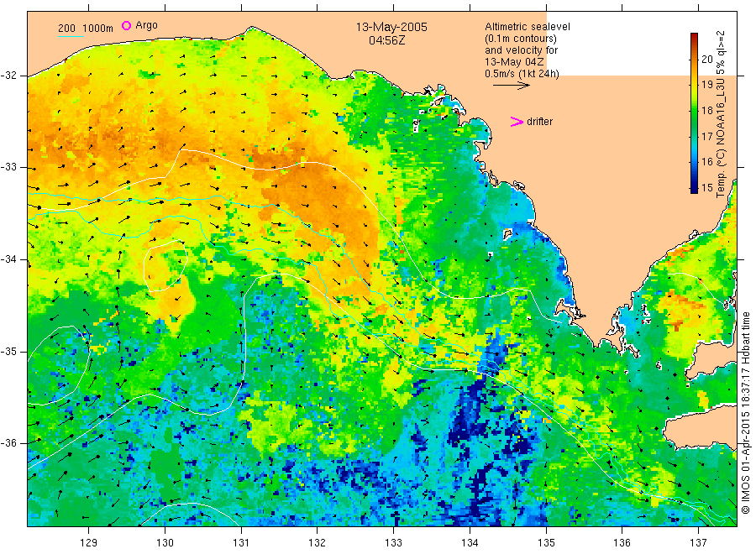Click the 'Altimetric sealevel' heading text
This screenshot has width=756, height=554.
(528, 27)
